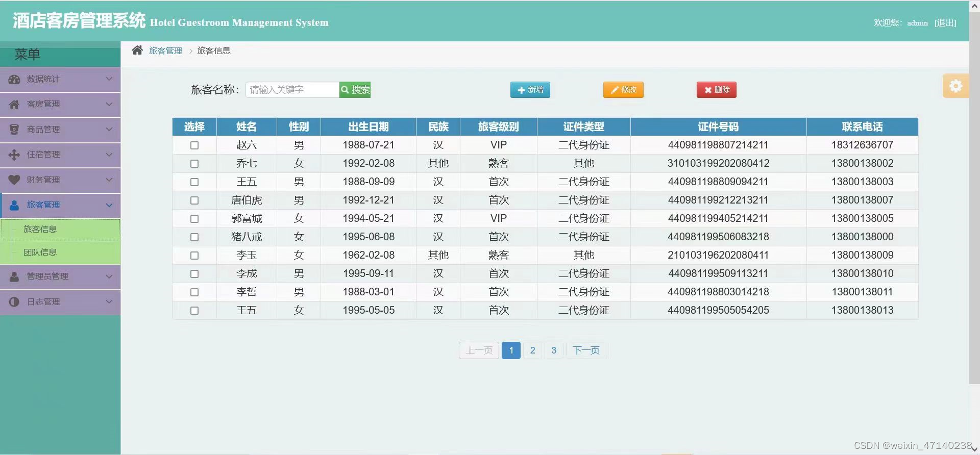Click ID number 210103196202080411
Screen dimensions: 980x455
[x=718, y=255]
